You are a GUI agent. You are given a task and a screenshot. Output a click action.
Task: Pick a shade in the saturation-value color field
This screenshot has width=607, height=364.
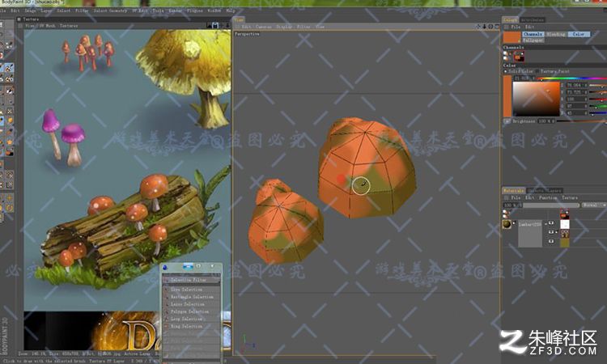point(536,99)
